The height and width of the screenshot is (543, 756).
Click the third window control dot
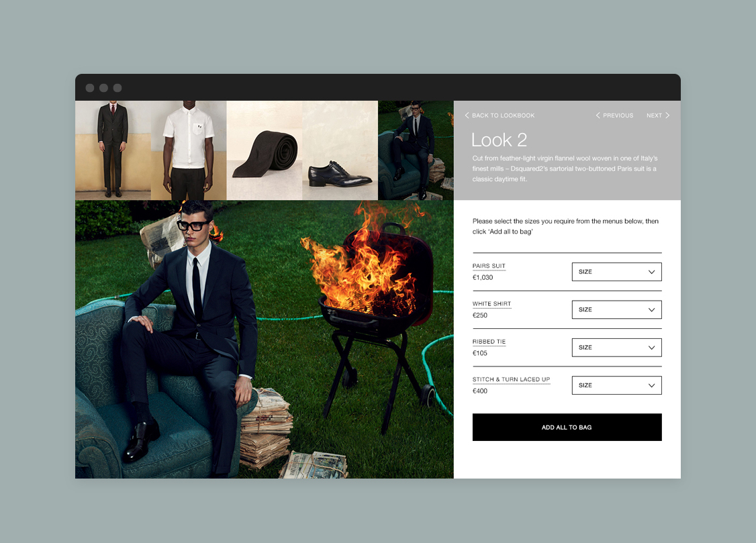(x=117, y=88)
